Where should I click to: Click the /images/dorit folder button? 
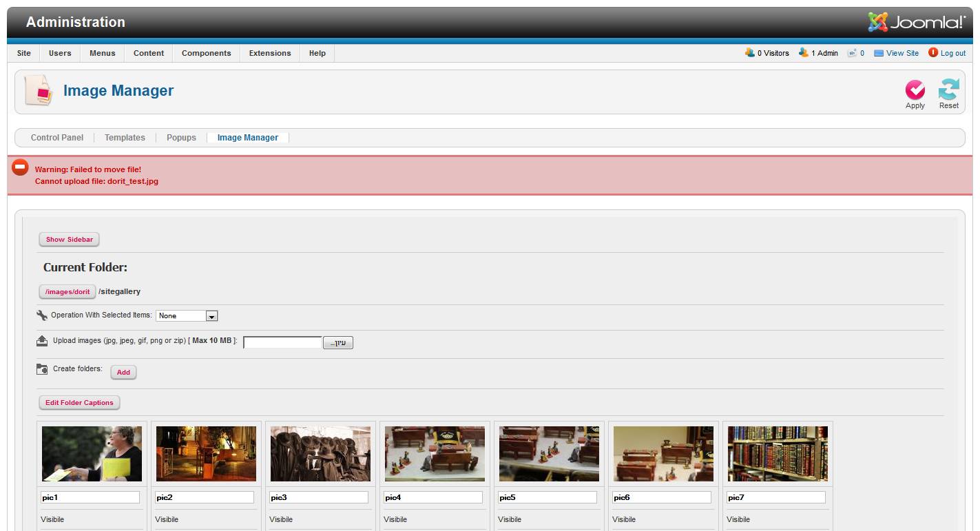click(x=67, y=291)
